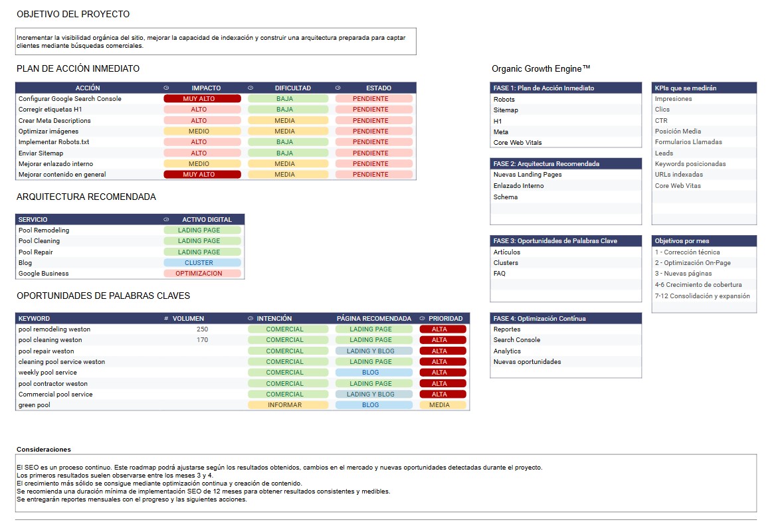
Task: Open MEDIO impact chip for Optimizar imágenes
Action: (203, 131)
